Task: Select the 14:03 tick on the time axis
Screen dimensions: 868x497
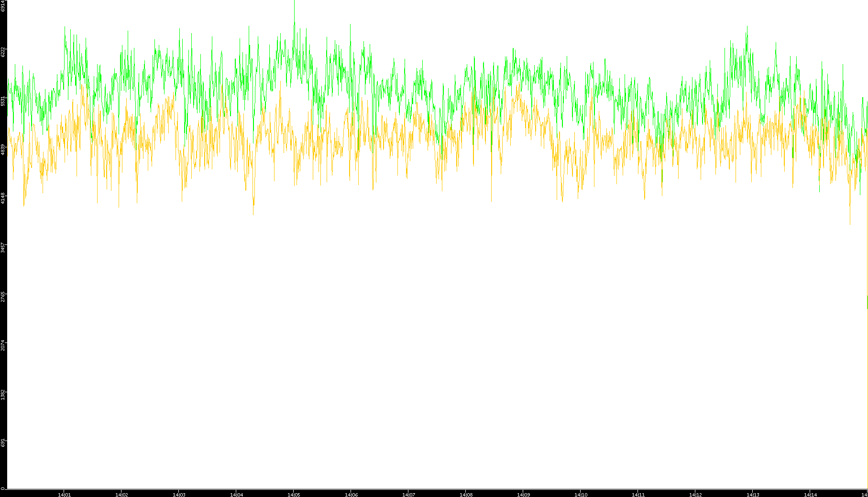Action: [179, 495]
